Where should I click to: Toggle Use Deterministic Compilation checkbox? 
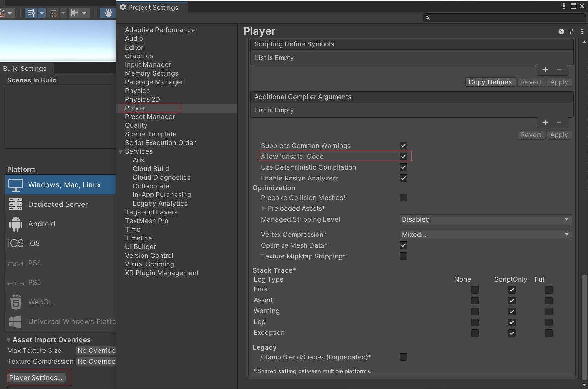403,167
